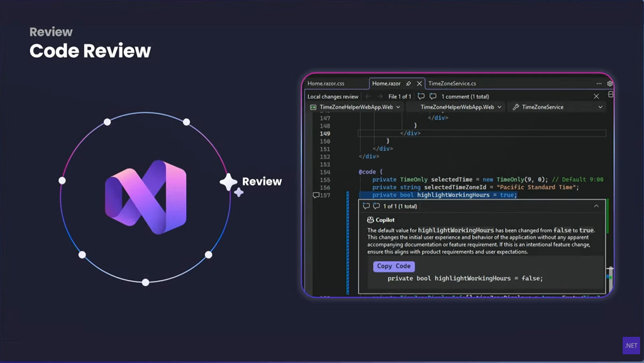
Task: Open the TimeZoneService.cs tab
Action: 452,83
